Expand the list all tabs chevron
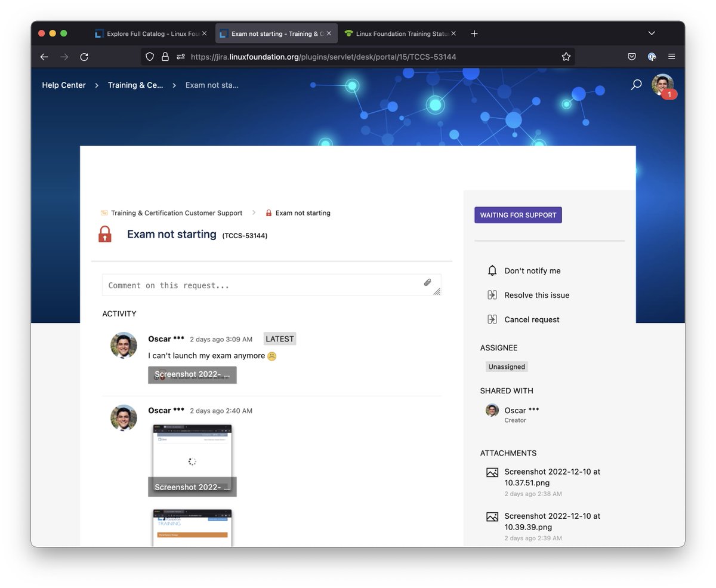Screen dimensions: 716x588 coord(652,33)
